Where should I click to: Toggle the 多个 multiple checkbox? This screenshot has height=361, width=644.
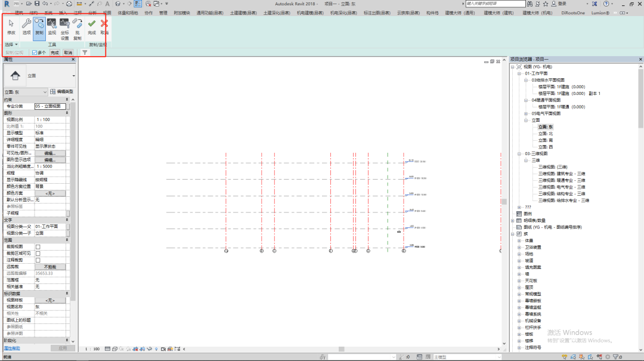click(x=35, y=53)
